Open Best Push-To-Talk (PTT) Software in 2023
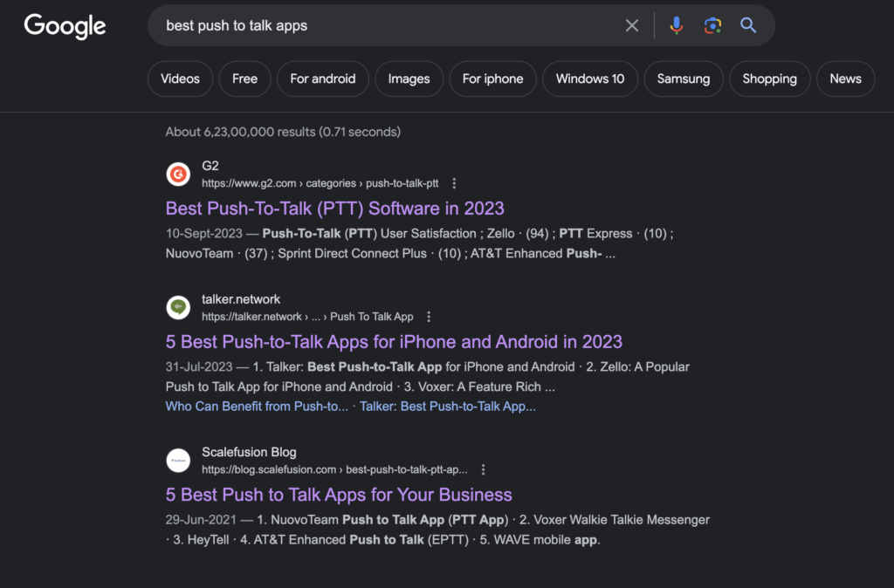This screenshot has height=588, width=894. (x=334, y=209)
